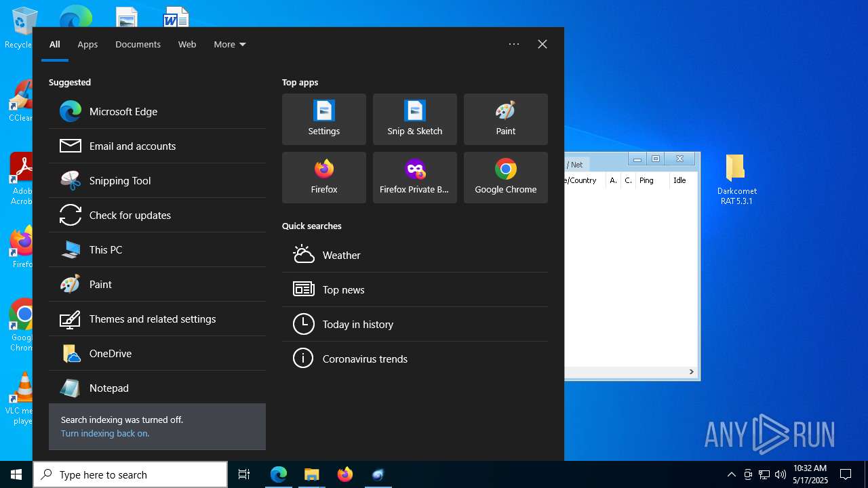Open This PC from suggestions
The height and width of the screenshot is (488, 868).
coord(157,249)
